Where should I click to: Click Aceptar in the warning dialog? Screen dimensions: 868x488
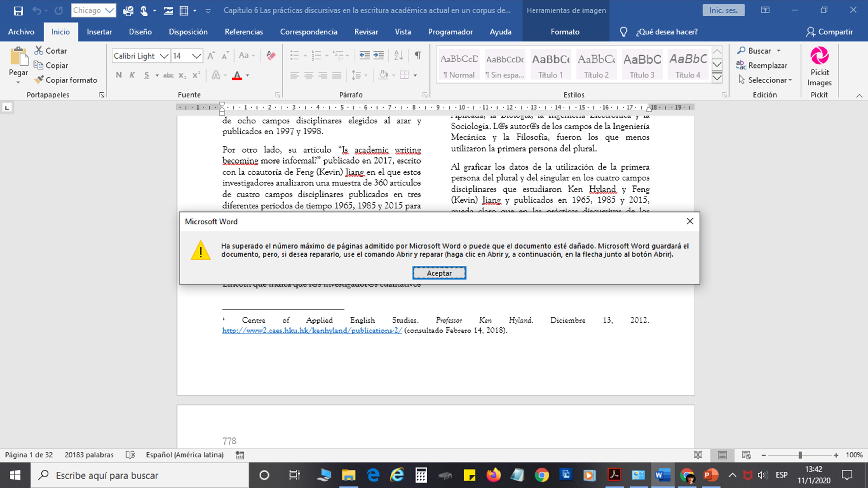click(439, 273)
